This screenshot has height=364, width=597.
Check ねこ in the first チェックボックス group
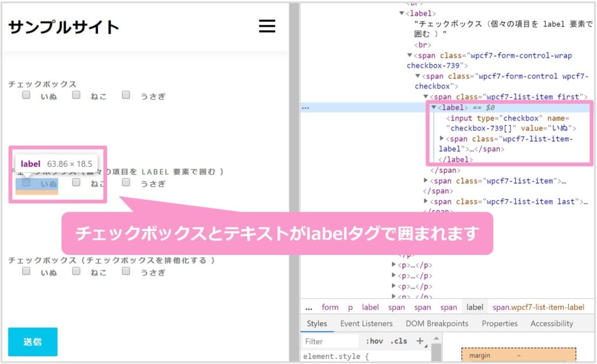(76, 95)
